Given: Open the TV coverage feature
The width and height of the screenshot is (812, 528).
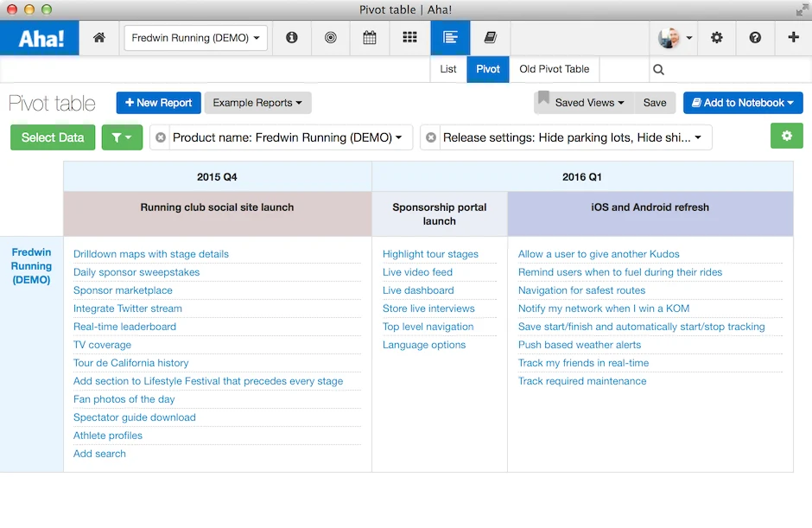Looking at the screenshot, I should (102, 345).
